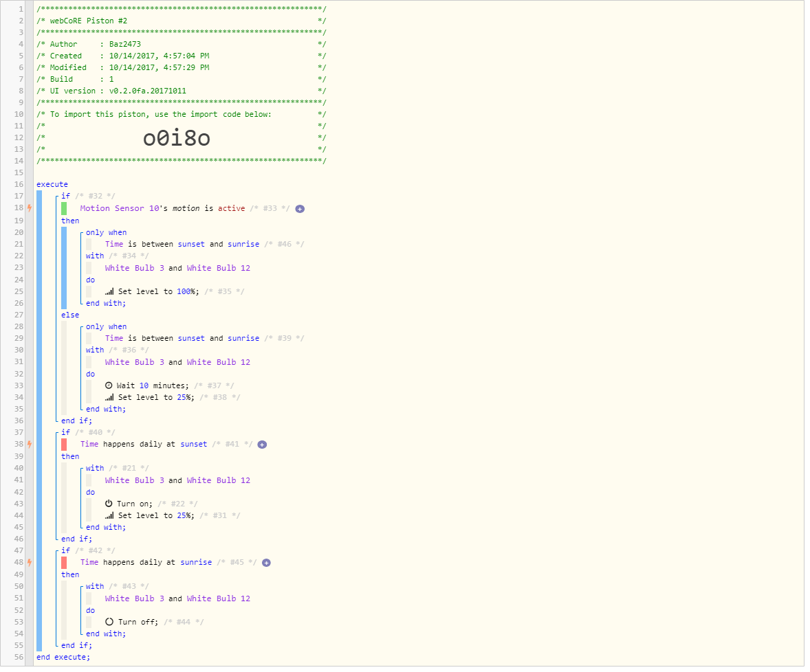Click the red 'active' value on line 18

tap(233, 210)
